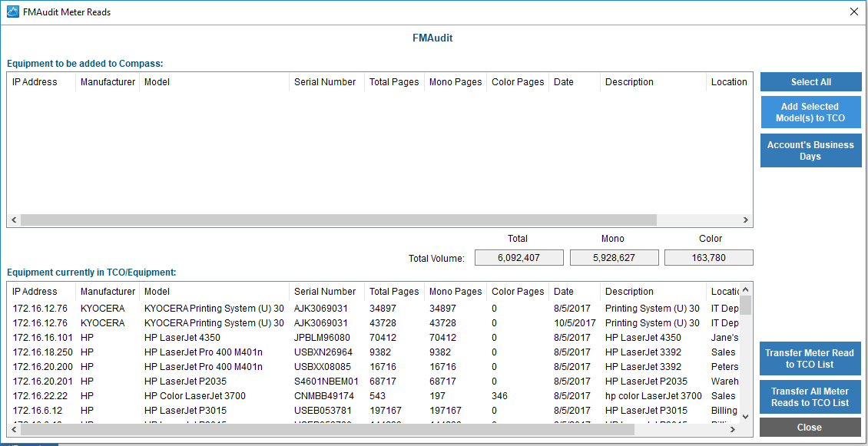Click serial number USBXX08085
This screenshot has width=868, height=446.
322,367
